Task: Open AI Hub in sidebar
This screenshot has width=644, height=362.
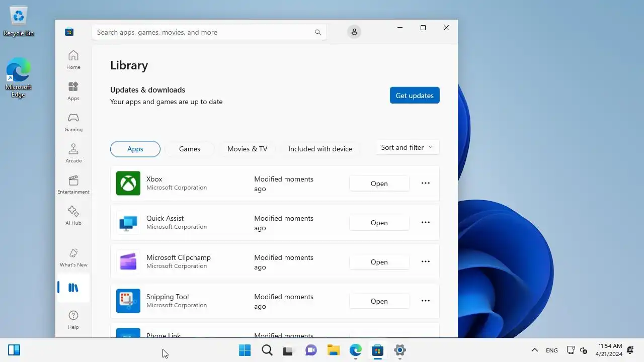Action: coord(73,216)
